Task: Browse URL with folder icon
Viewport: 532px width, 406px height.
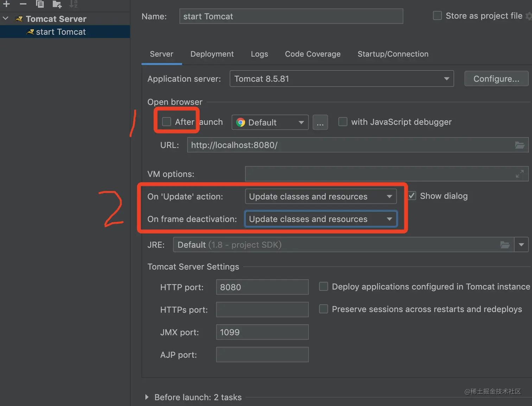Action: 520,145
